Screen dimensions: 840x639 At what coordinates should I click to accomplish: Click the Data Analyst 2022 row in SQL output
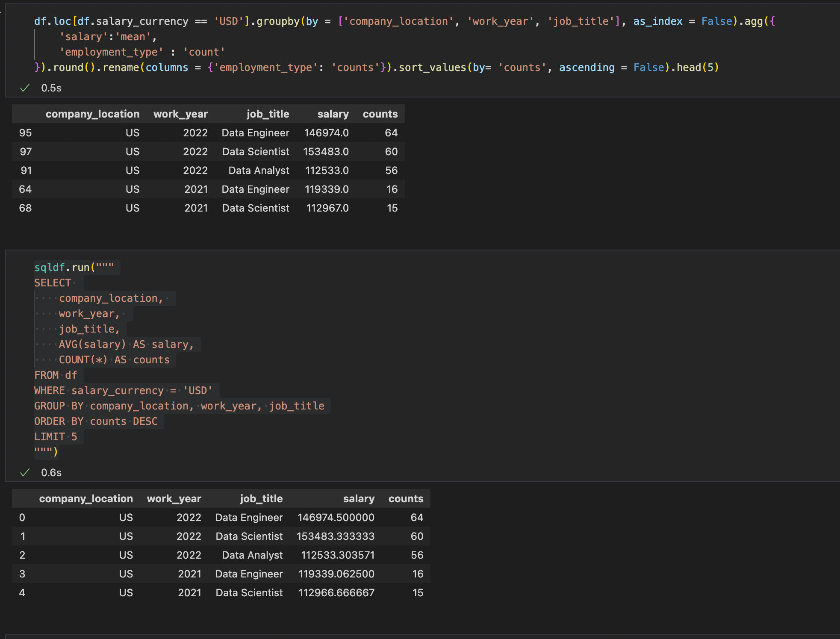[x=251, y=555]
